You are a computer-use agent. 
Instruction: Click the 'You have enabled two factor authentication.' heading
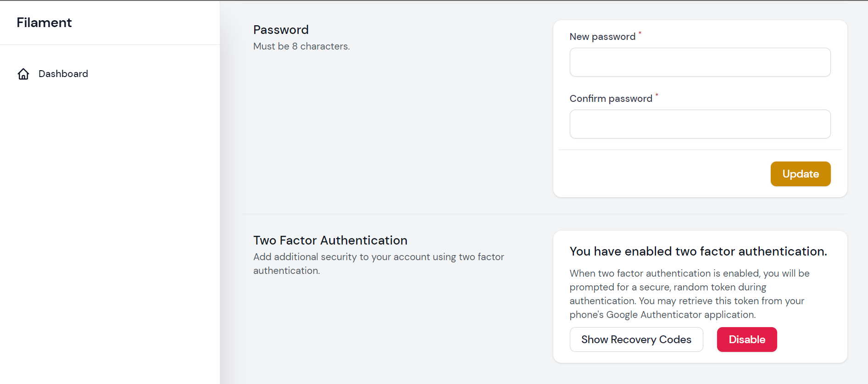[x=698, y=251]
